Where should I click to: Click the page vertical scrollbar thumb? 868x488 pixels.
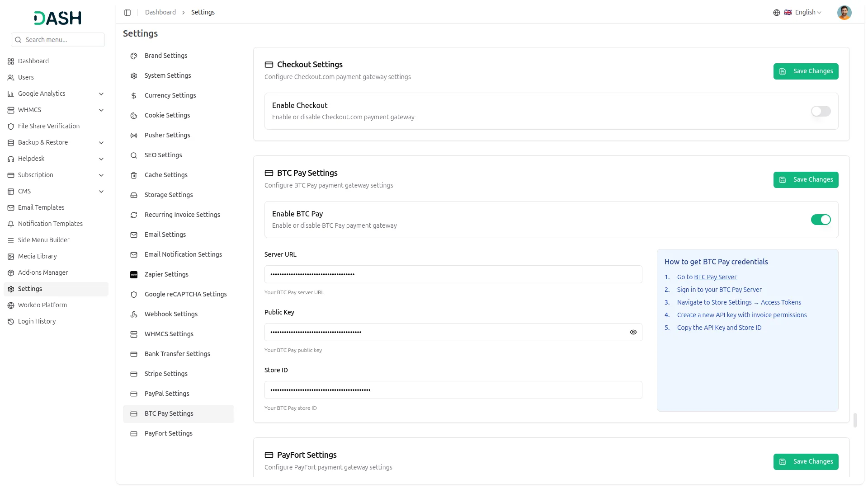pos(855,420)
